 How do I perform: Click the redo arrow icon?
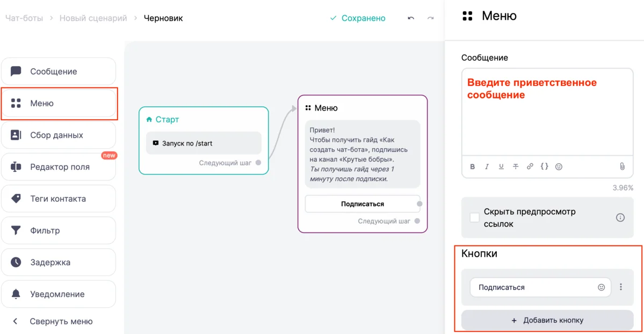(x=430, y=18)
